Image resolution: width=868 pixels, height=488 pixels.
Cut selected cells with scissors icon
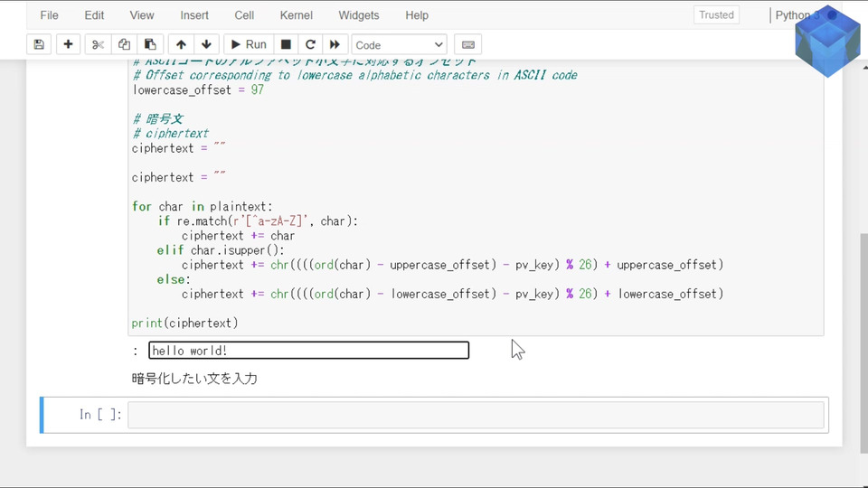98,44
